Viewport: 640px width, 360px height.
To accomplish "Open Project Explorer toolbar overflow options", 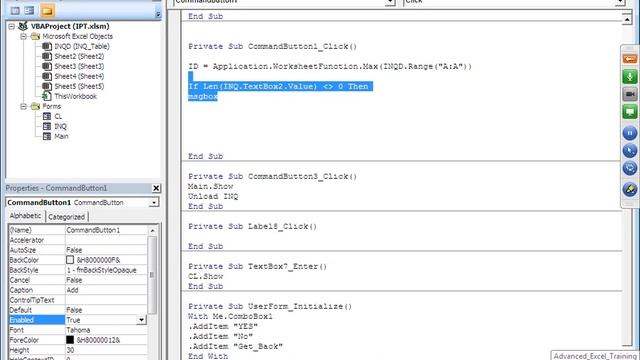I will click(x=158, y=13).
